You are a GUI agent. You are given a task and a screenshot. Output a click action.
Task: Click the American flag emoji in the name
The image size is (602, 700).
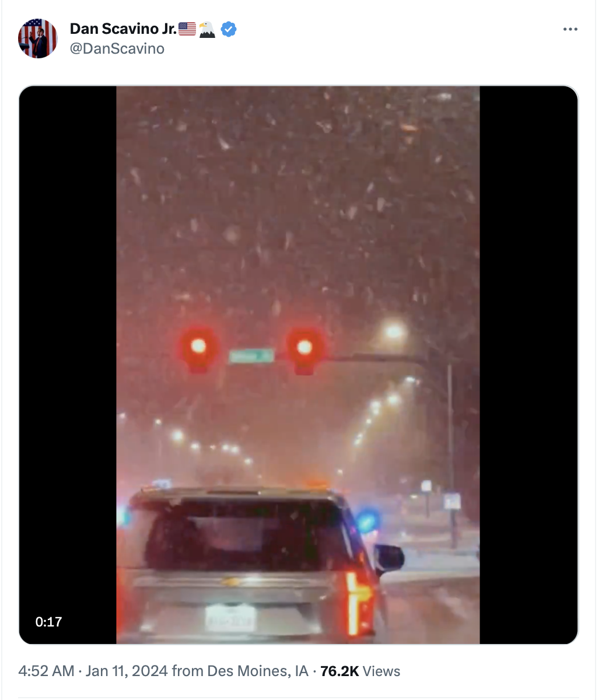187,29
